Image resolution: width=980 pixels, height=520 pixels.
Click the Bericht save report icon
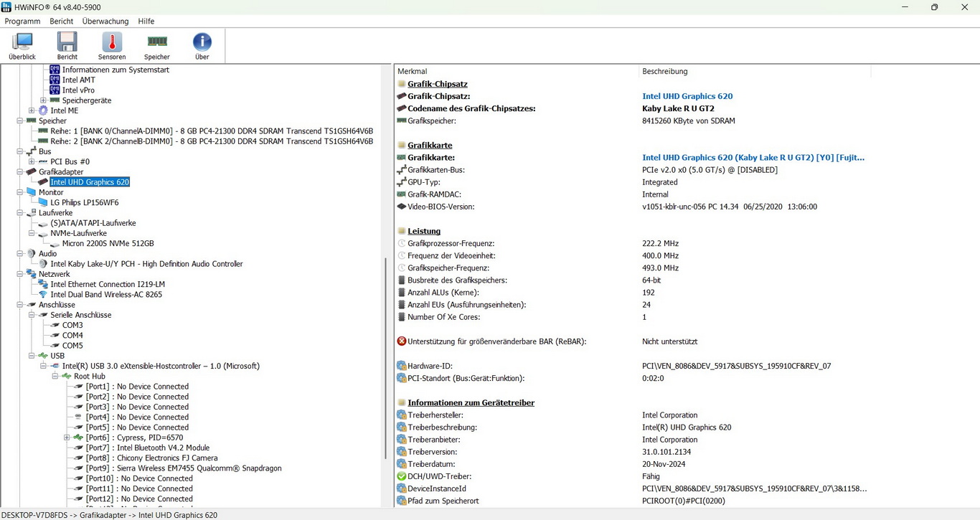(x=67, y=46)
